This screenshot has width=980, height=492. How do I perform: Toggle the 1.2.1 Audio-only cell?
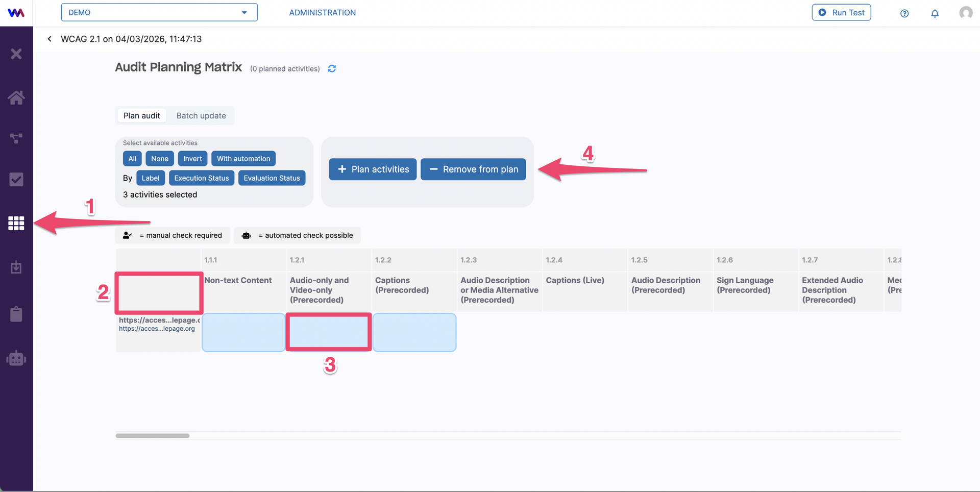click(329, 332)
